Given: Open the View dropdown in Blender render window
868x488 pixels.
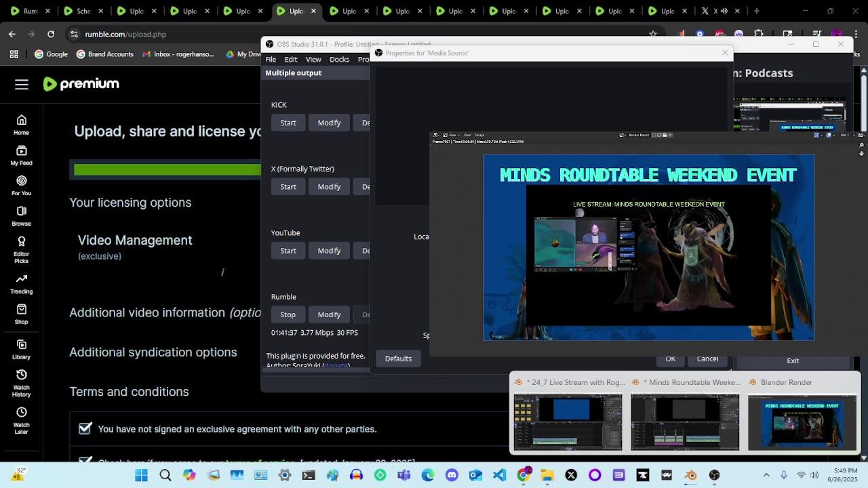Looking at the screenshot, I should 452,135.
